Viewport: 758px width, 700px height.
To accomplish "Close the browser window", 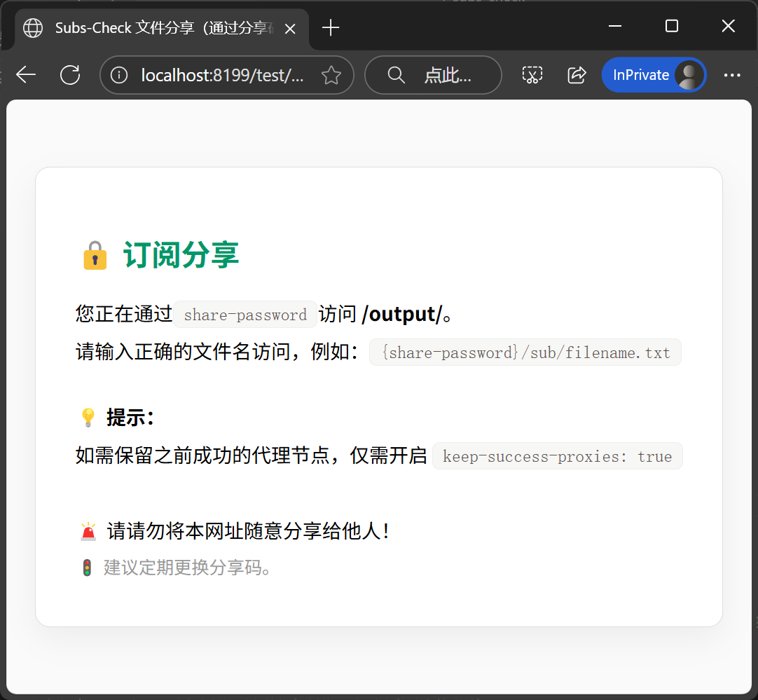I will (x=729, y=26).
